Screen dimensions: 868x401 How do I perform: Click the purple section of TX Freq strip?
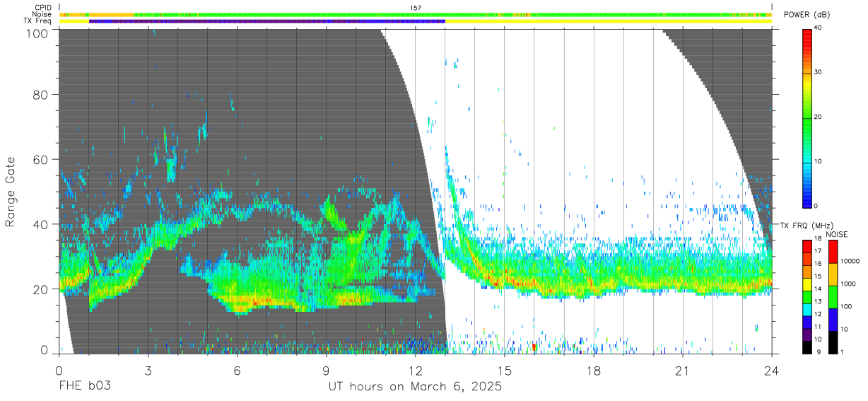pos(267,21)
